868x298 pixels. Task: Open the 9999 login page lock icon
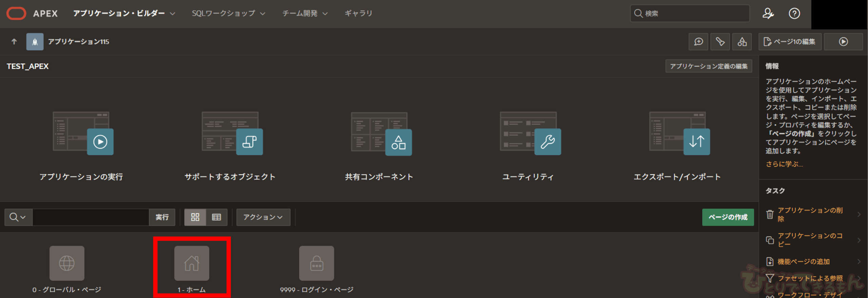coord(316,263)
